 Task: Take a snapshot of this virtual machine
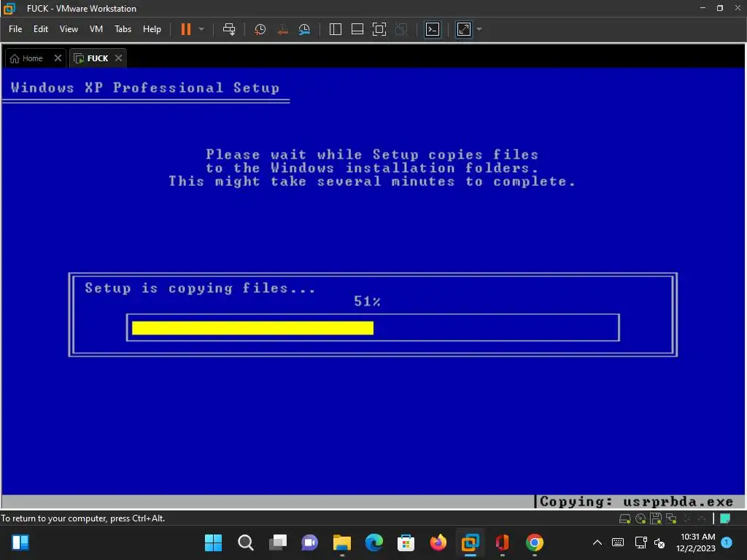click(260, 29)
